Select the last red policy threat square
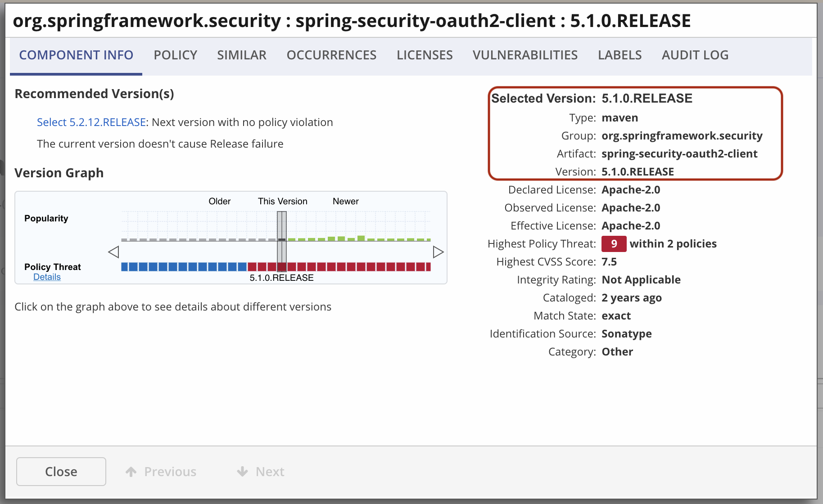This screenshot has height=504, width=823. coord(428,267)
